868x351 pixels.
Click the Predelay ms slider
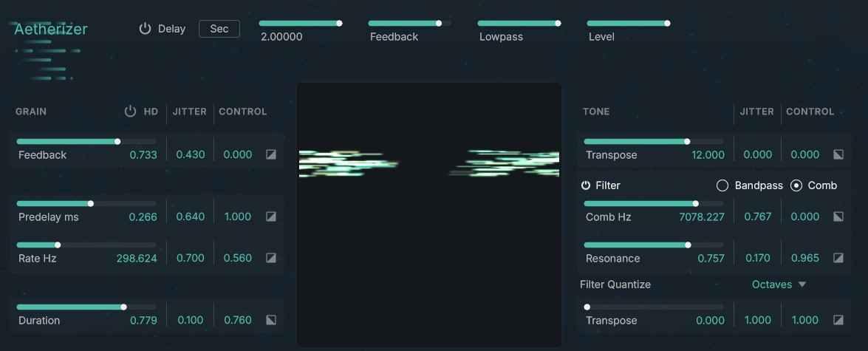pyautogui.click(x=86, y=204)
